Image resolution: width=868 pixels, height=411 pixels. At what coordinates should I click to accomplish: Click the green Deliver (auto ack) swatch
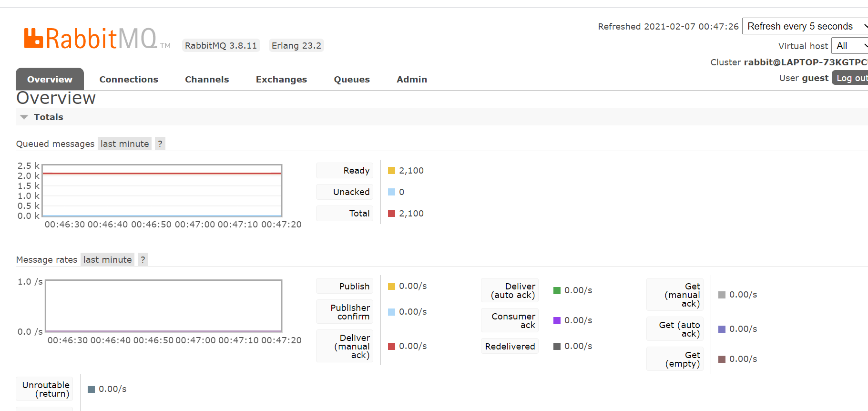coord(557,290)
